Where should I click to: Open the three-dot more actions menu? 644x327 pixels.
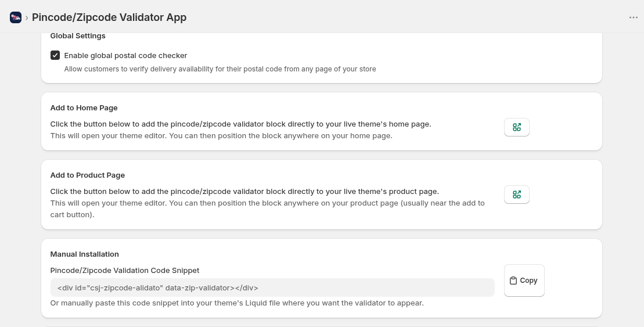pyautogui.click(x=634, y=17)
